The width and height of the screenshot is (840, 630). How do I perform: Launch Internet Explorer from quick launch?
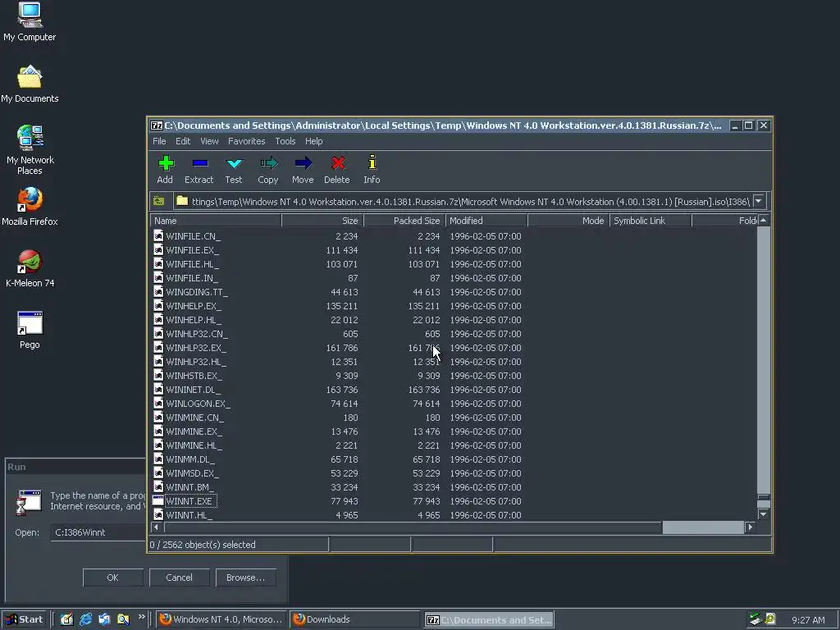coord(85,619)
